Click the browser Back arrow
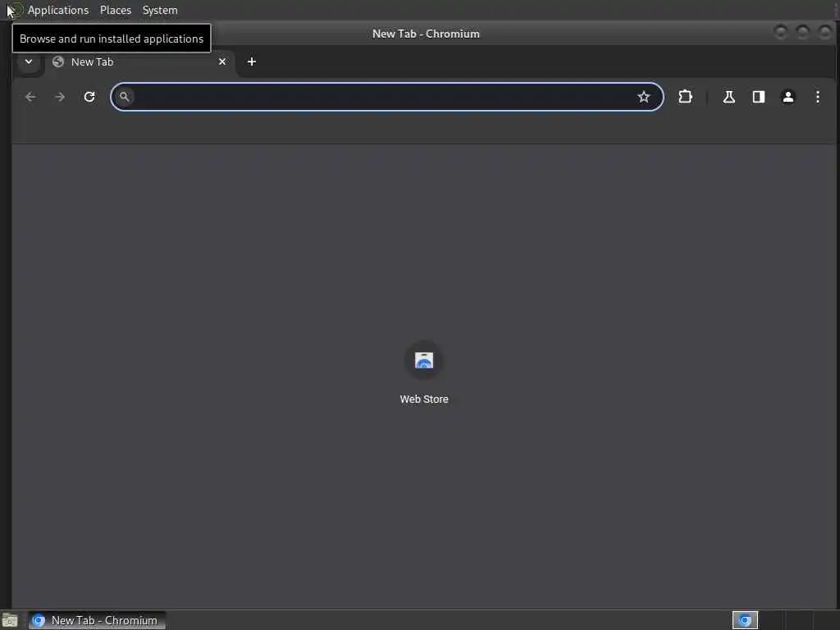Image resolution: width=840 pixels, height=630 pixels. point(30,97)
